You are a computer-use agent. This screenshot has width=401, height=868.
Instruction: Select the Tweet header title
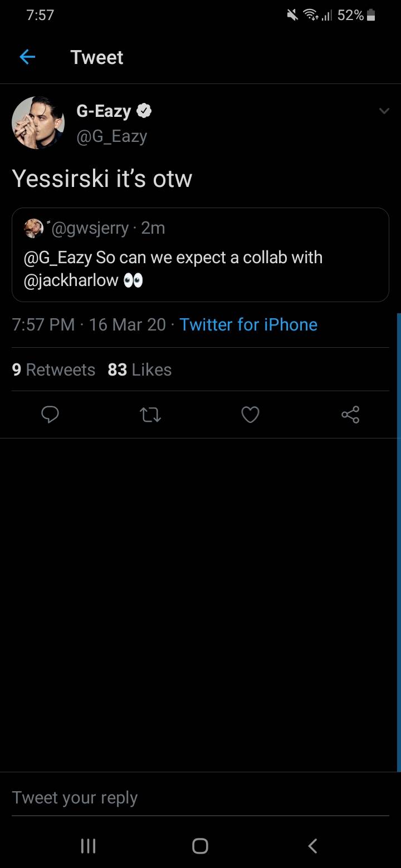point(96,57)
